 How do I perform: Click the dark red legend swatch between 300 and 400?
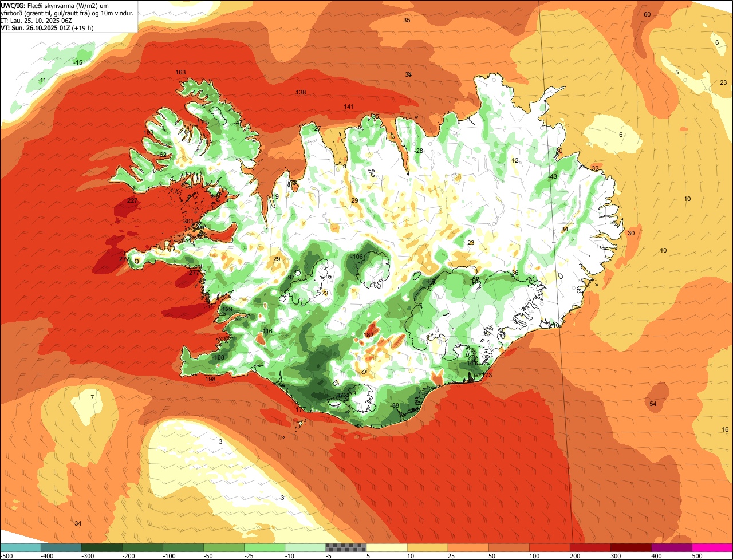(631, 547)
